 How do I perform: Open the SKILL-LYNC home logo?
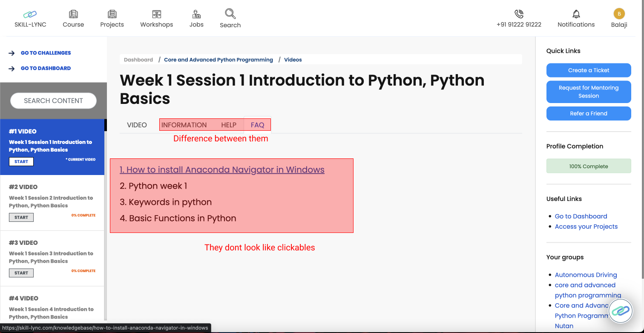tap(30, 19)
